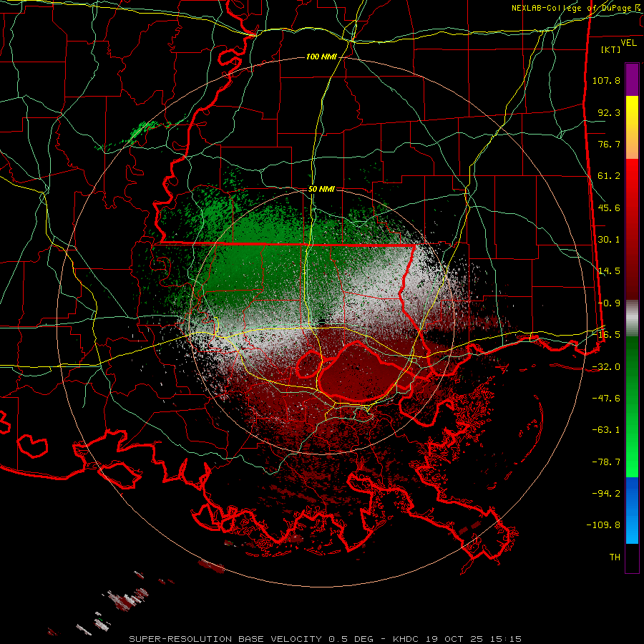
Task: Click the 92.3 value on velocity scale
Action: pos(609,112)
